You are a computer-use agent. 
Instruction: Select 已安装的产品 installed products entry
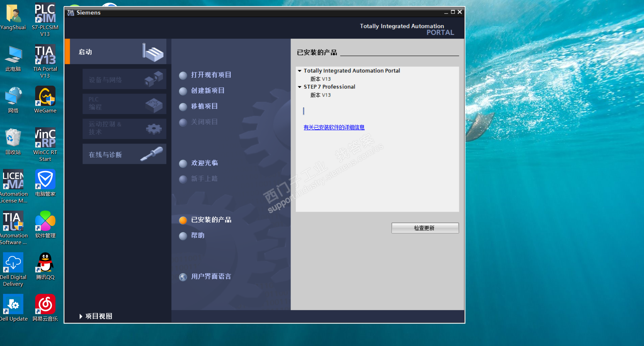[205, 220]
